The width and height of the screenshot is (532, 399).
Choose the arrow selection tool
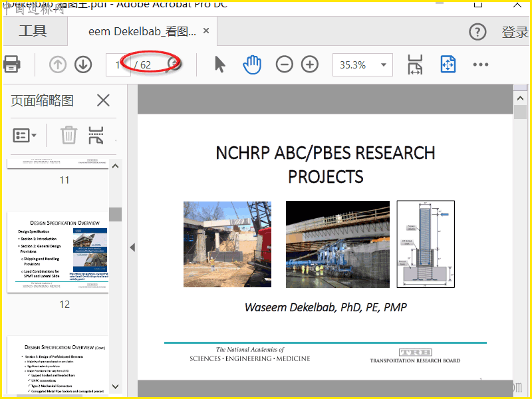(220, 65)
